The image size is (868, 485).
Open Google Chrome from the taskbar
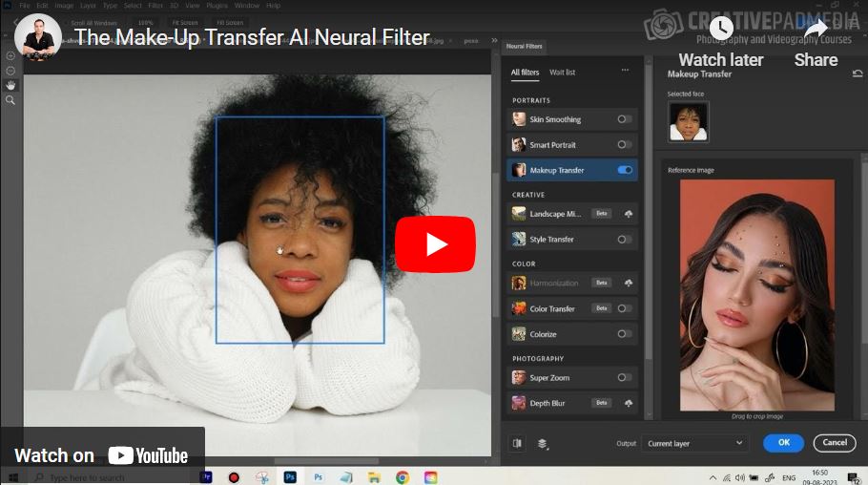pos(403,477)
